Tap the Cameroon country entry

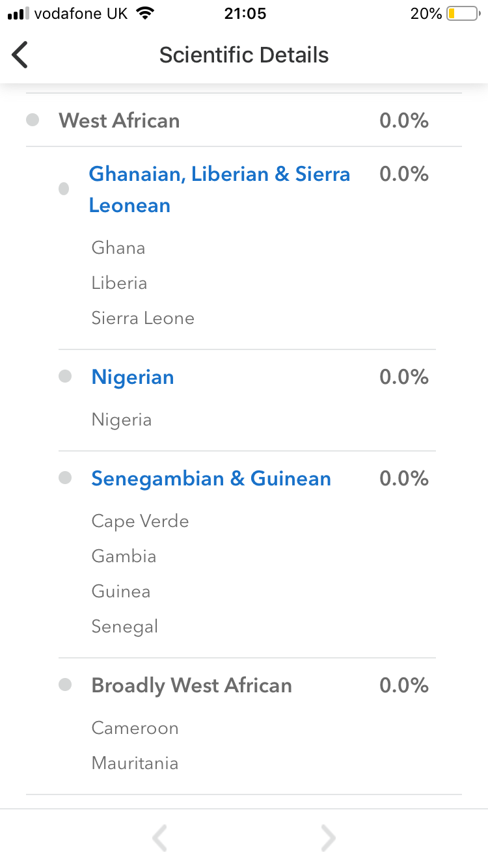pyautogui.click(x=135, y=728)
